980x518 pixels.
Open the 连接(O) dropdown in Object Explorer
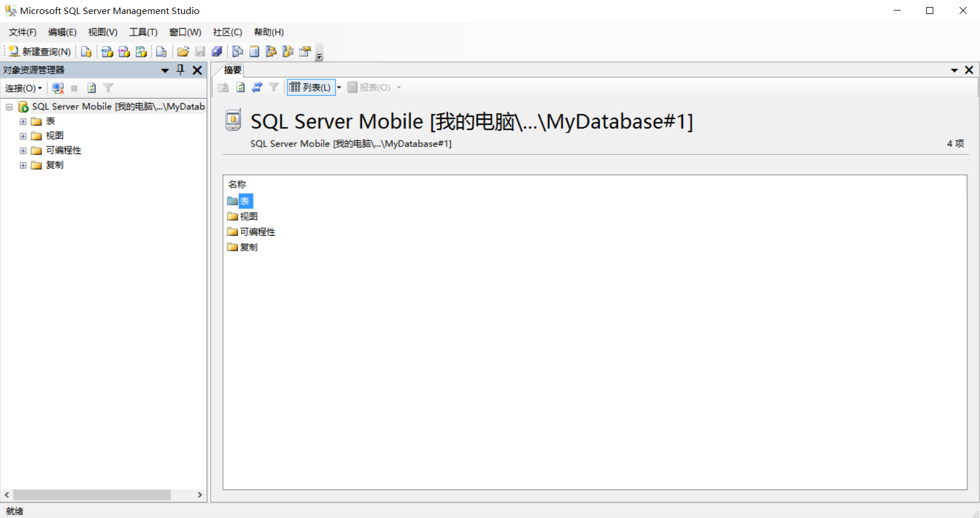tap(24, 88)
